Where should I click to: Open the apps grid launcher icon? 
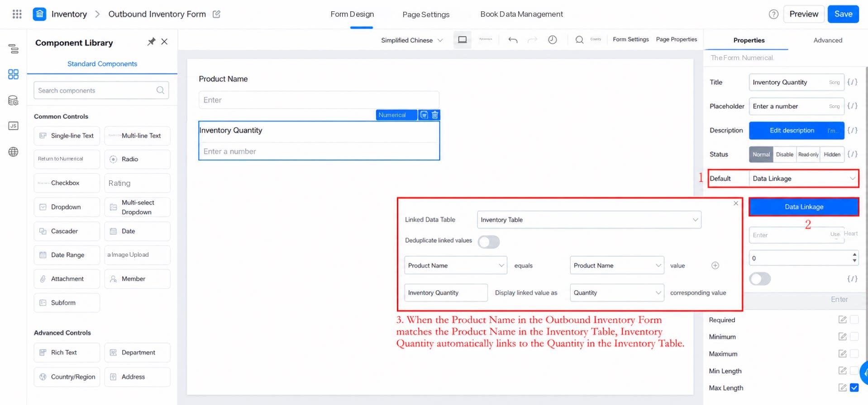17,14
